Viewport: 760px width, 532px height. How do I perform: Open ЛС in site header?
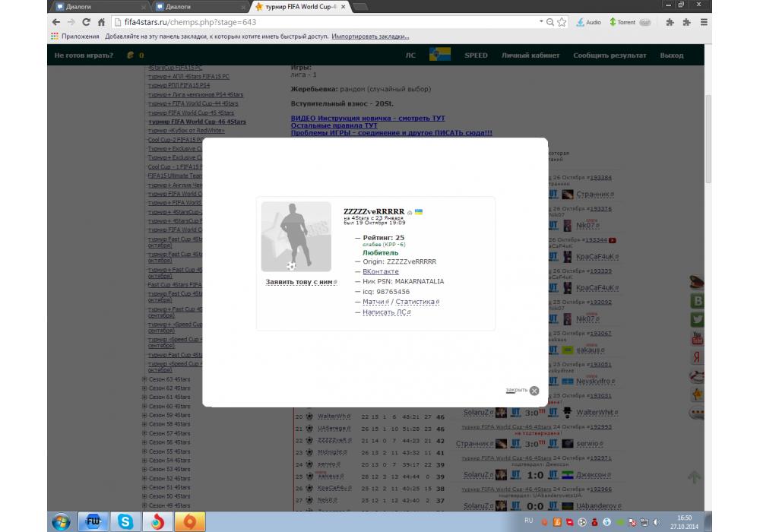(410, 55)
